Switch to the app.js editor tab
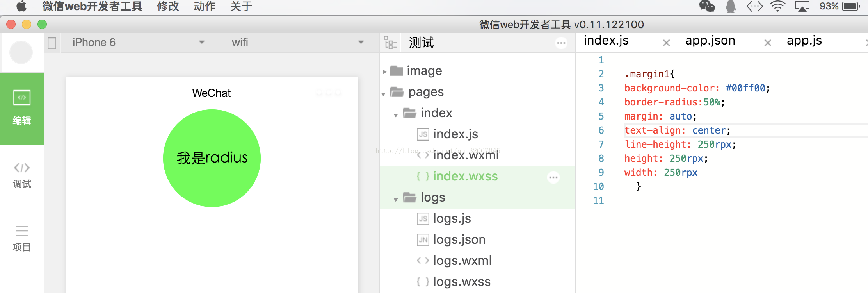Screen dimensions: 868x293 tap(804, 41)
